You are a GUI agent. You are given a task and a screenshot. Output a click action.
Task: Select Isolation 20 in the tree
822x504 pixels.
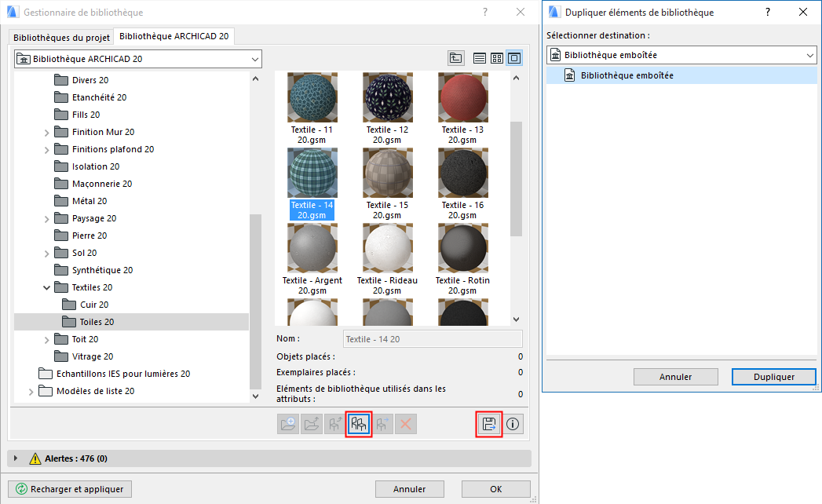tap(96, 166)
